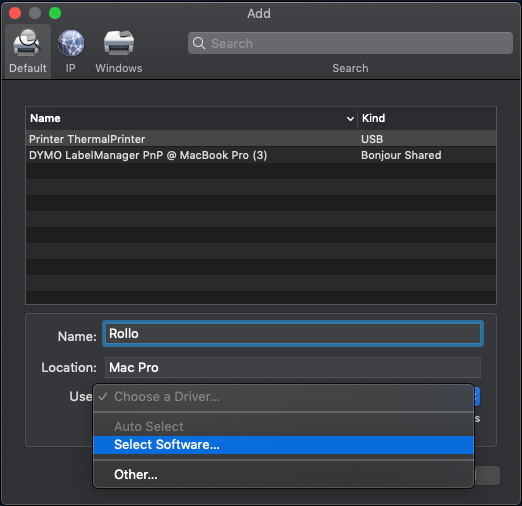Close the Add dialog with red button
Image resolution: width=522 pixels, height=506 pixels.
coord(15,13)
